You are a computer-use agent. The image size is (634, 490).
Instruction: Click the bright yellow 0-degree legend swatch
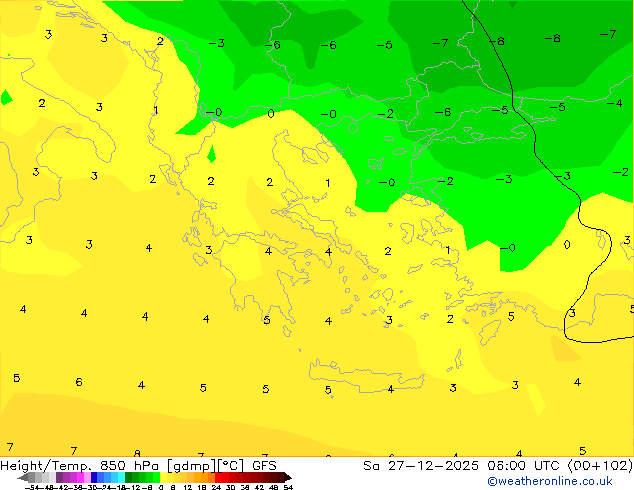tap(163, 477)
